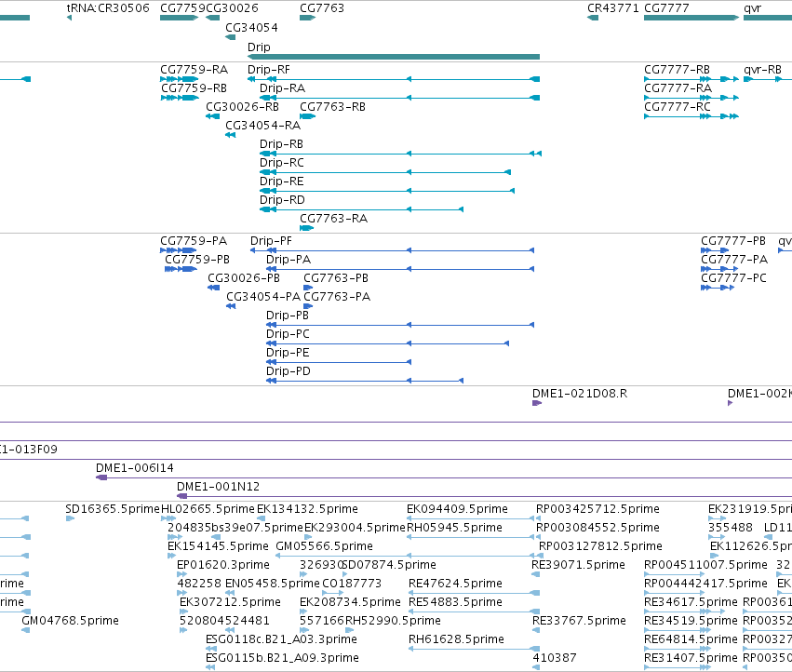Select the DME1-021D08.R clone glyph
The width and height of the screenshot is (792, 672).
point(537,403)
